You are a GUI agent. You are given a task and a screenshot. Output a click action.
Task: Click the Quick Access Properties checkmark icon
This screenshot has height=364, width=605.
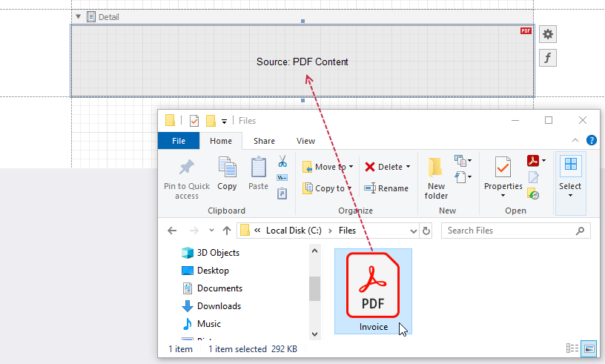194,121
